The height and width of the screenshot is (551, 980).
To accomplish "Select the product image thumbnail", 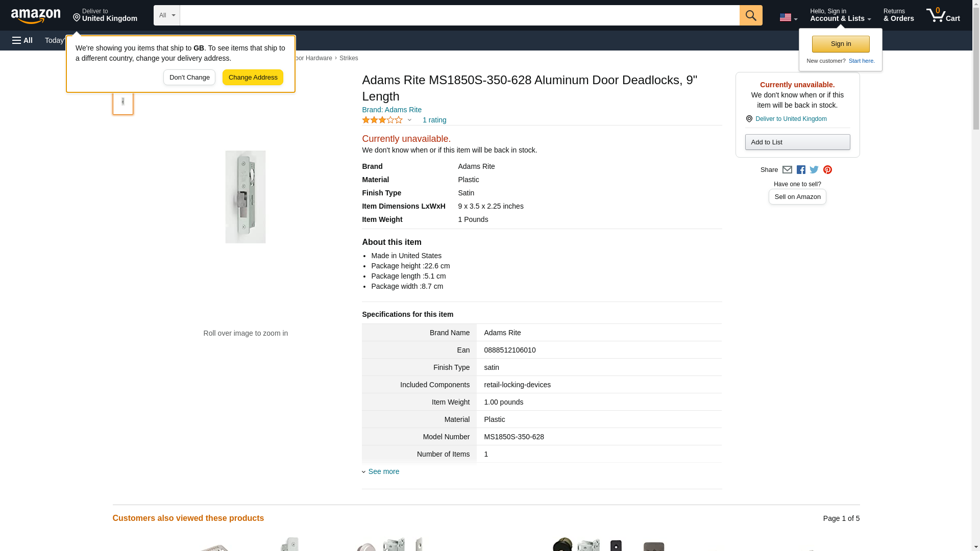I will (x=123, y=102).
